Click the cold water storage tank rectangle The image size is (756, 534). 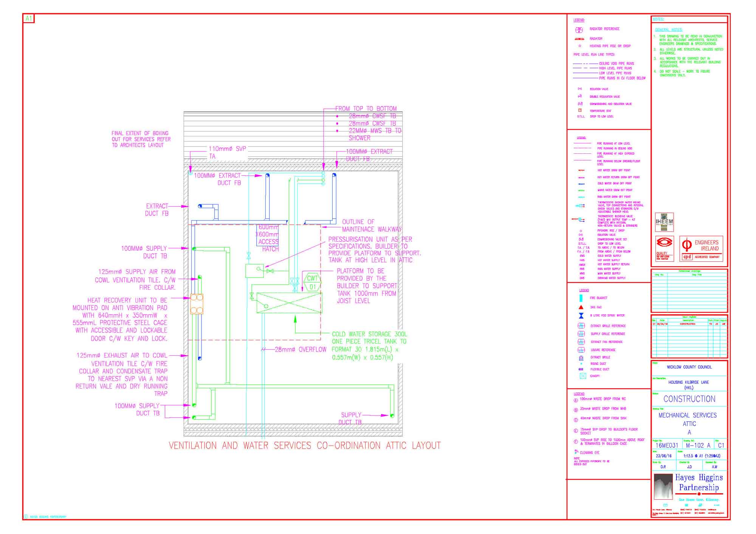[x=289, y=302]
